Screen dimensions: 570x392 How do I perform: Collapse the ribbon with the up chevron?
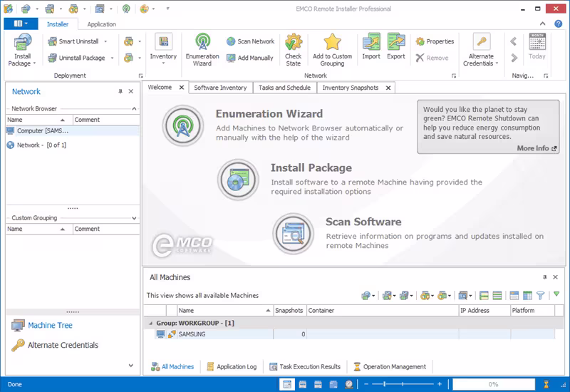[x=542, y=24]
